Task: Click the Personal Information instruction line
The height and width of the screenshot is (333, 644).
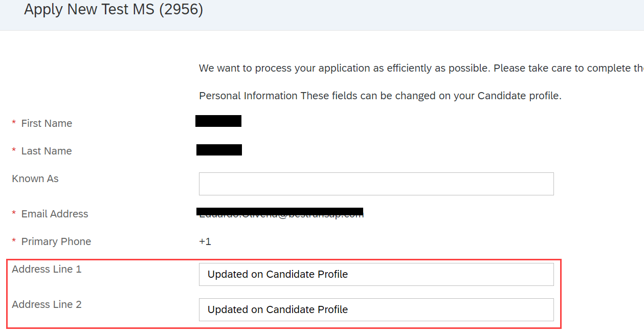Action: tap(380, 96)
